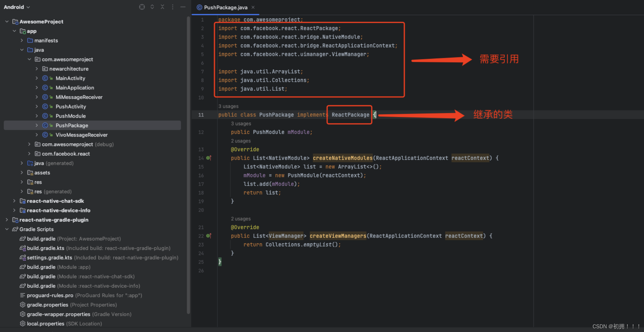The height and width of the screenshot is (332, 644).
Task: Close the PushPackage.java tab with the x
Action: click(253, 7)
